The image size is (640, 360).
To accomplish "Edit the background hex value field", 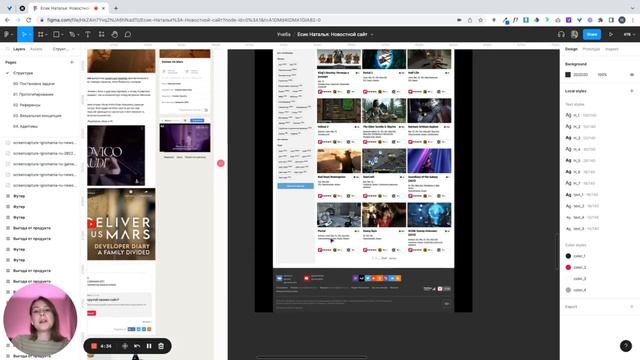I will 580,75.
